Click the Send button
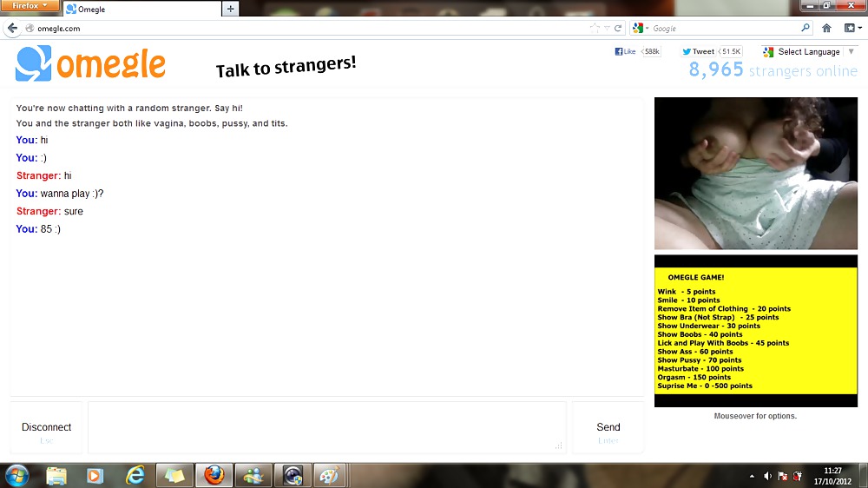 pyautogui.click(x=608, y=427)
